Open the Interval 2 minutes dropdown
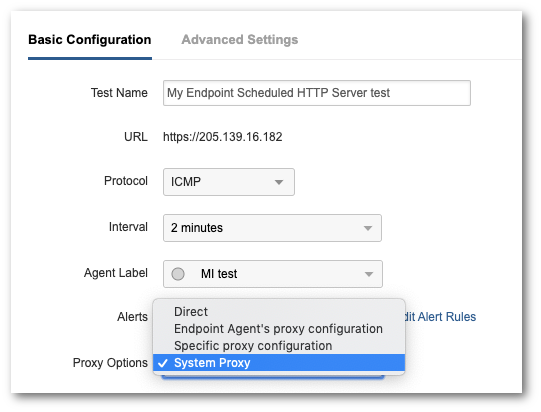This screenshot has height=412, width=541. (x=272, y=228)
